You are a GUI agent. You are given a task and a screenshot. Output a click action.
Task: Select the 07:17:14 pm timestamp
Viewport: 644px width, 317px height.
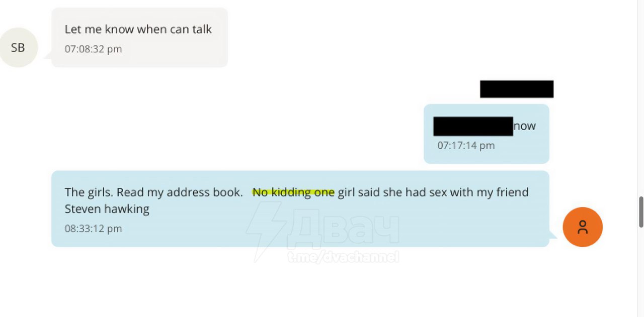click(466, 145)
